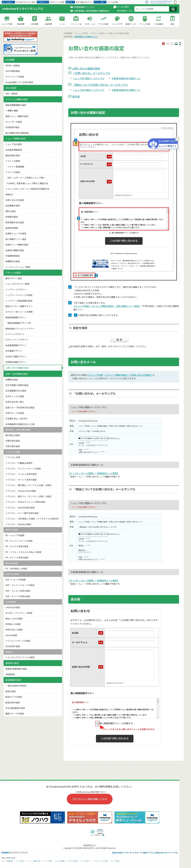Close the chat question popup
This screenshot has height=868, width=191.
coord(177,139)
